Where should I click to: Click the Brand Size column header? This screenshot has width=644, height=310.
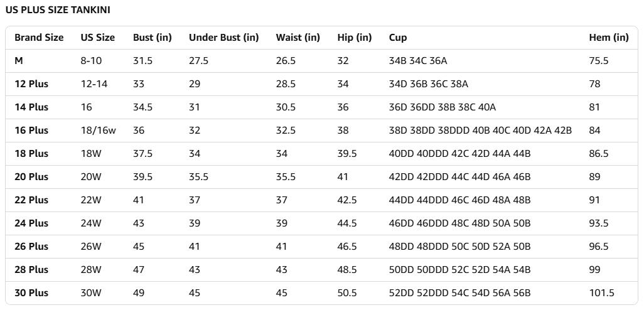pyautogui.click(x=39, y=38)
